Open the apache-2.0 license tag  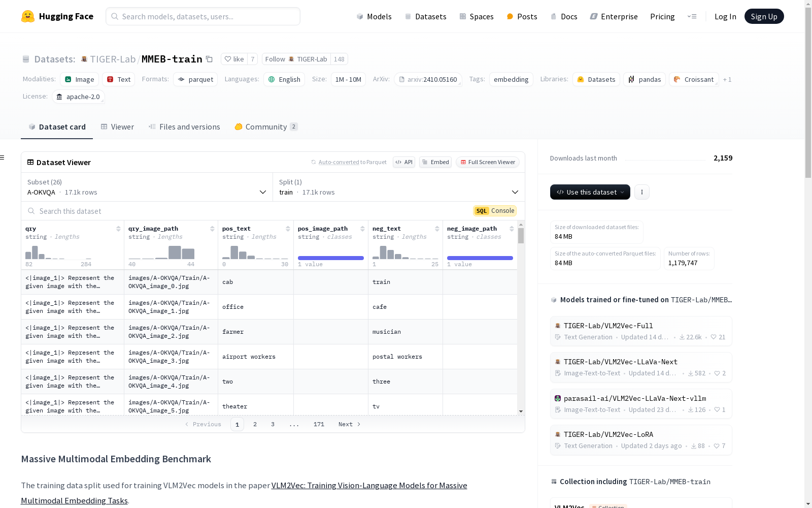point(78,97)
